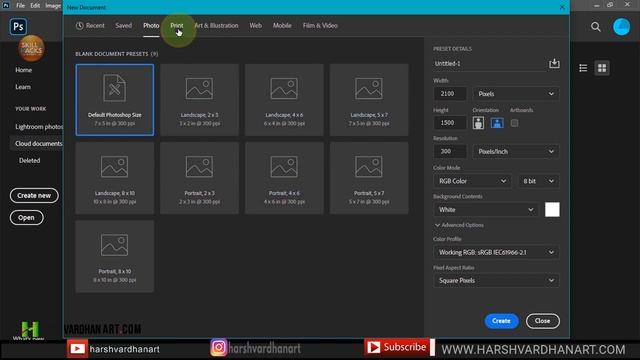640x360 pixels.
Task: Click the Create new button
Action: pyautogui.click(x=34, y=196)
